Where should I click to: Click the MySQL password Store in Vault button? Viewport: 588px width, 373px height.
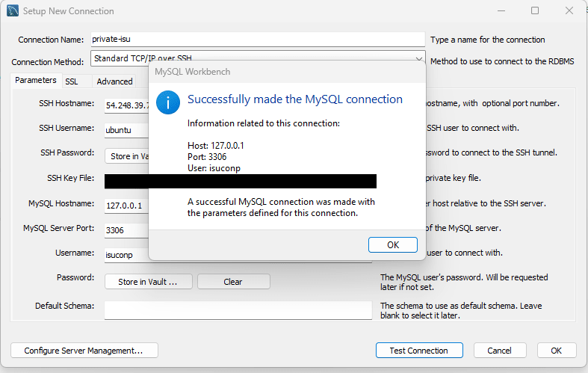148,282
